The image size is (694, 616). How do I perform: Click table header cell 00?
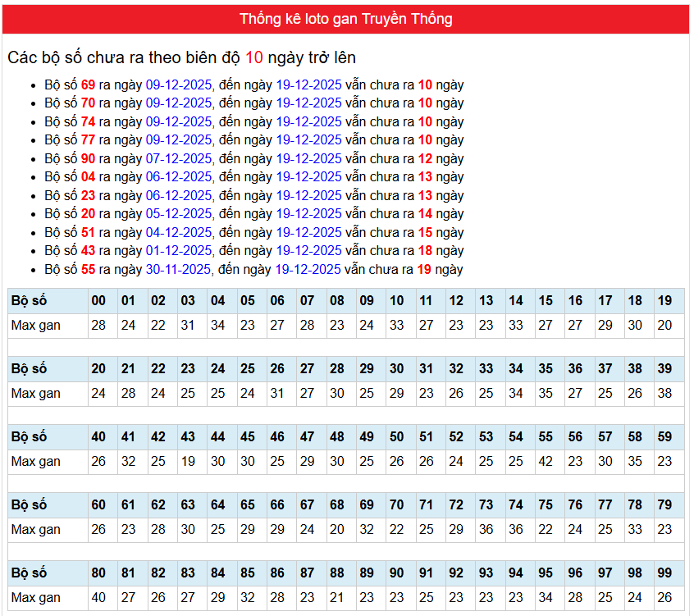pyautogui.click(x=98, y=301)
